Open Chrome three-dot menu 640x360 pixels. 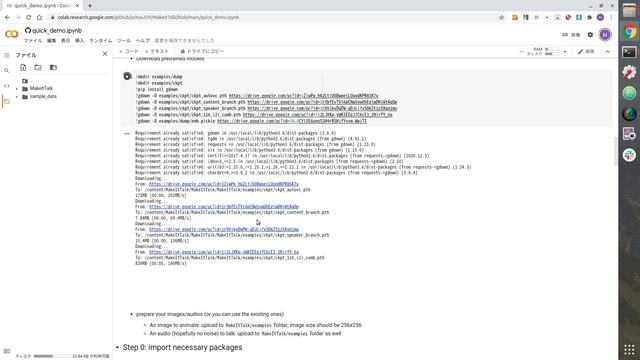pos(611,17)
